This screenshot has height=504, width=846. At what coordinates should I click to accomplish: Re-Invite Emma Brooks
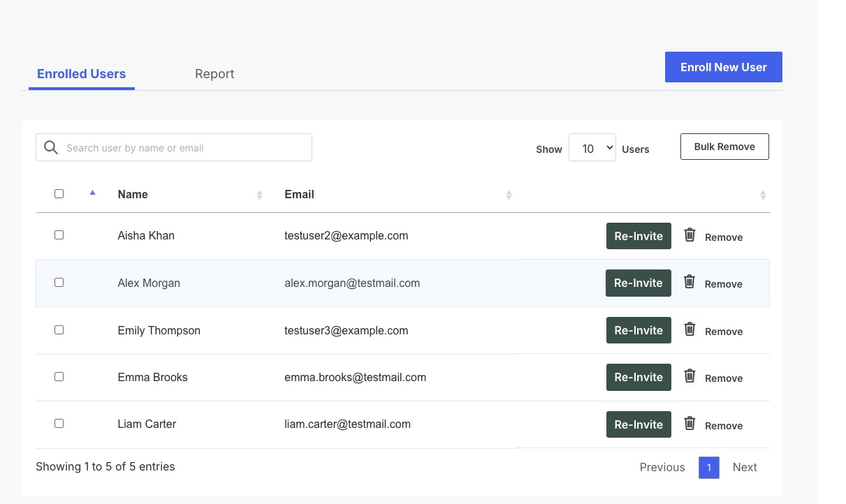pyautogui.click(x=639, y=377)
